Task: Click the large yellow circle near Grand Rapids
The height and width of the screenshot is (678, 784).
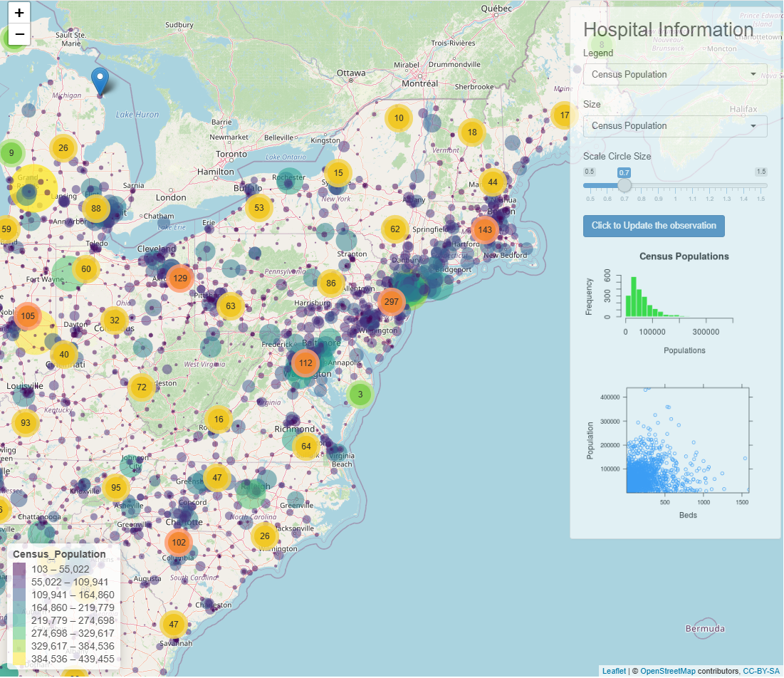Action: click(33, 187)
